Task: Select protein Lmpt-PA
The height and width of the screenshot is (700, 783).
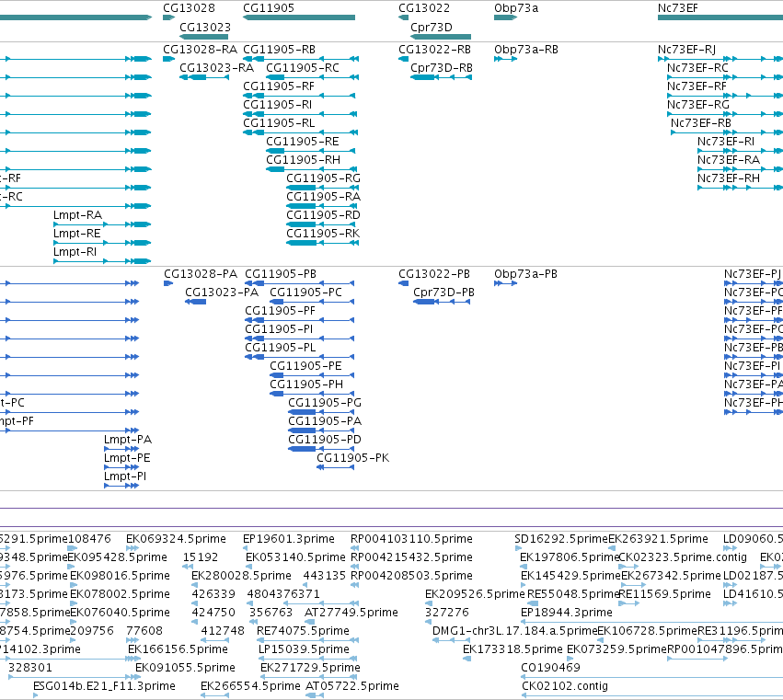Action: [128, 440]
